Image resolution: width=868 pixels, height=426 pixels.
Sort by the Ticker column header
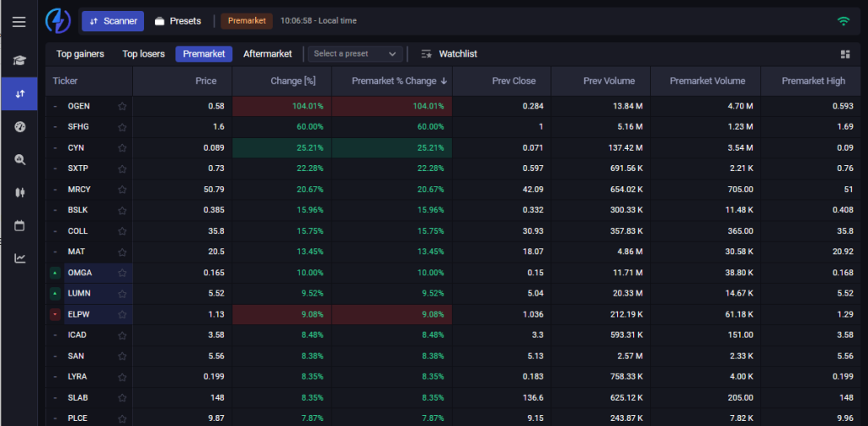[90, 80]
